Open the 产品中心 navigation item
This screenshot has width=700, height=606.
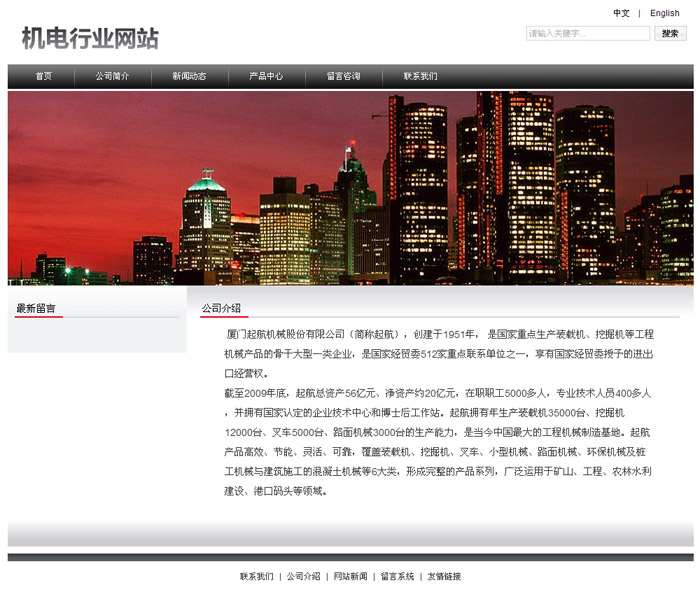266,76
